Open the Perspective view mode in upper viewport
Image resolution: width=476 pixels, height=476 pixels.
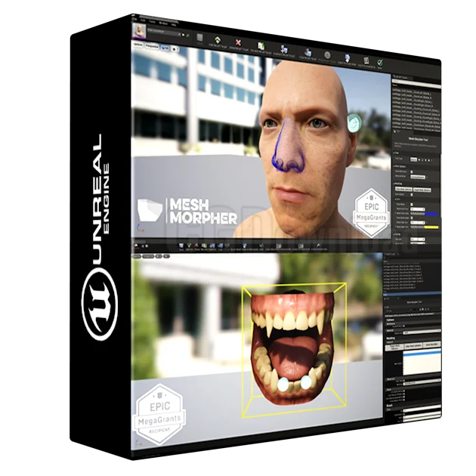click(152, 46)
